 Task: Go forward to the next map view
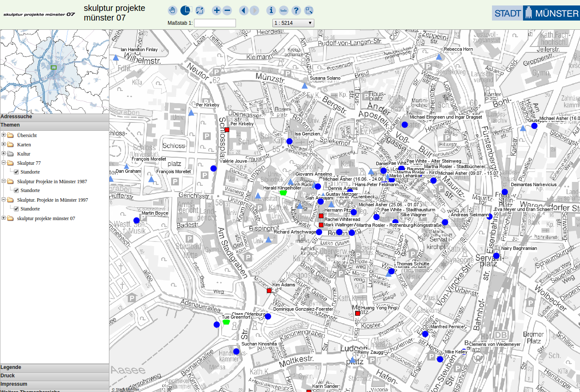pyautogui.click(x=254, y=10)
